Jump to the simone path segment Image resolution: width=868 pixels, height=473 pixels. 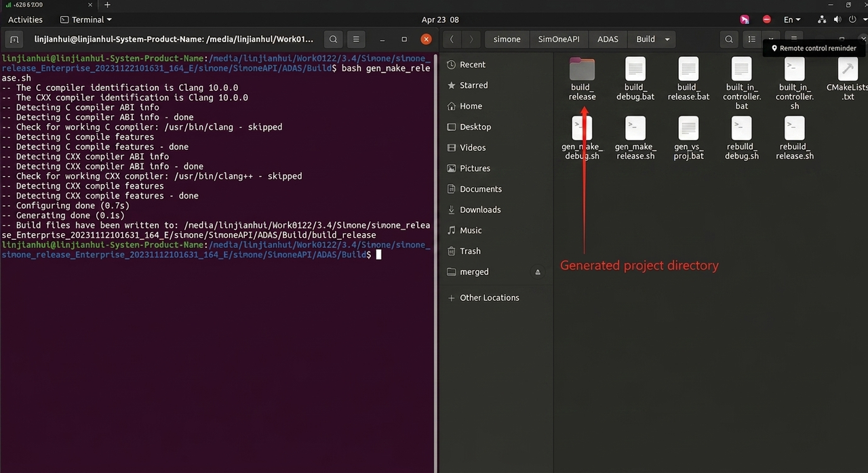click(507, 39)
